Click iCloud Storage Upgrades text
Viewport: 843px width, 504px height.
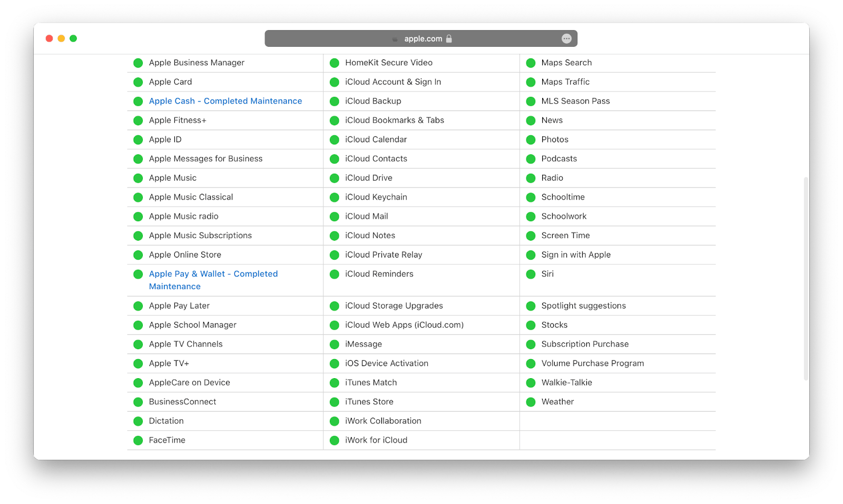tap(394, 305)
